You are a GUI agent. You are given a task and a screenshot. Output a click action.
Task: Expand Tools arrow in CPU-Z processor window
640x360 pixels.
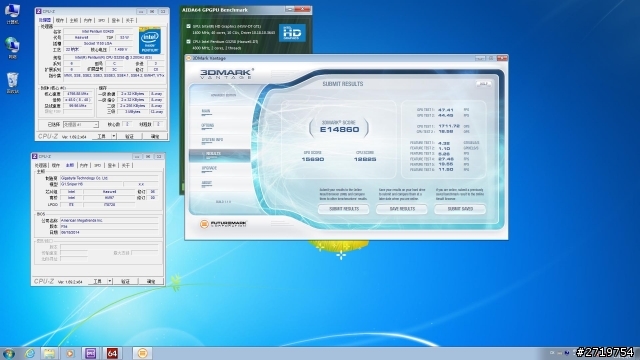coord(114,136)
